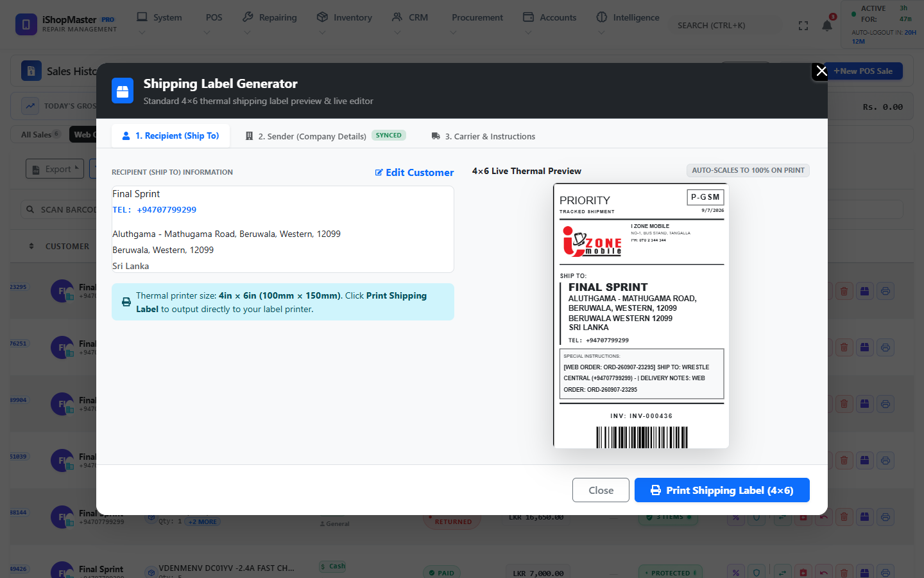The width and height of the screenshot is (924, 578).
Task: Open shipping label box icon for row 23295
Action: 864,291
